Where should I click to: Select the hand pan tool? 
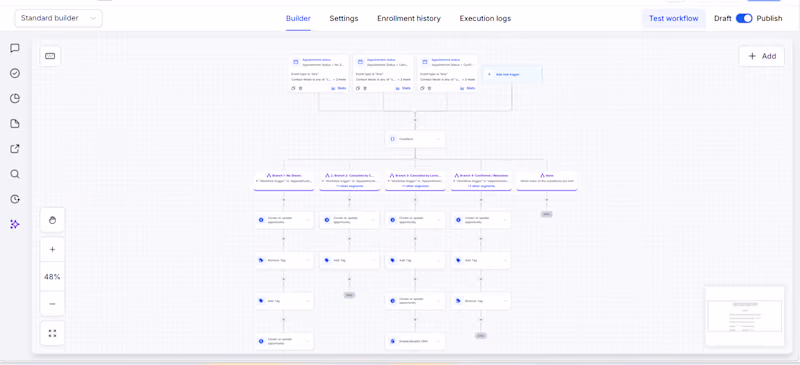point(52,220)
